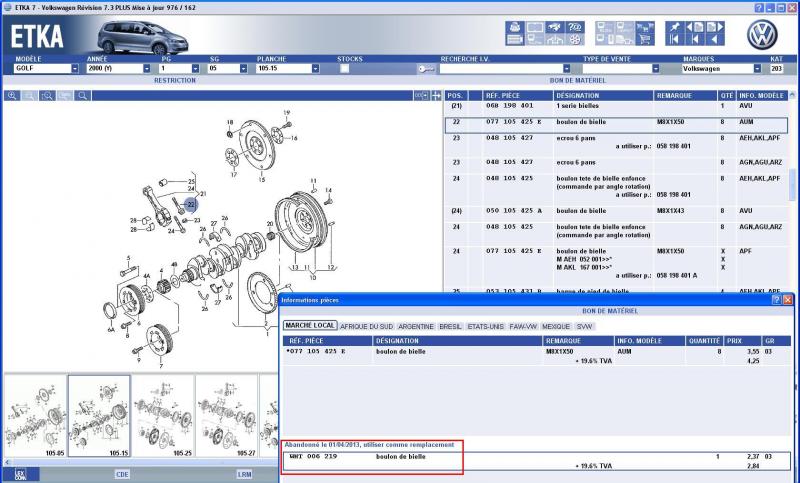The height and width of the screenshot is (483, 800).
Task: Expand the RECHERCHE I.V. dropdown
Action: [566, 68]
